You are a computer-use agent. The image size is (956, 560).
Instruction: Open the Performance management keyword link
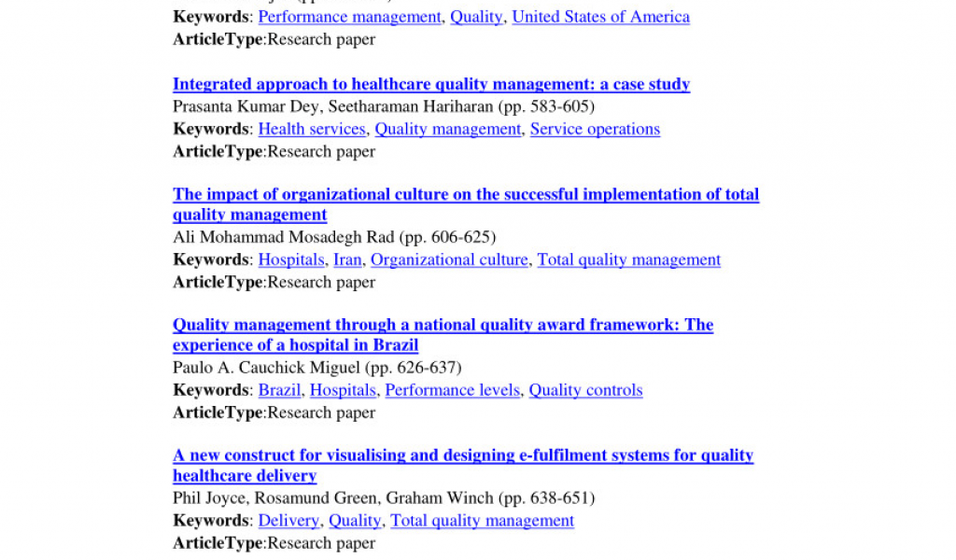coord(349,17)
